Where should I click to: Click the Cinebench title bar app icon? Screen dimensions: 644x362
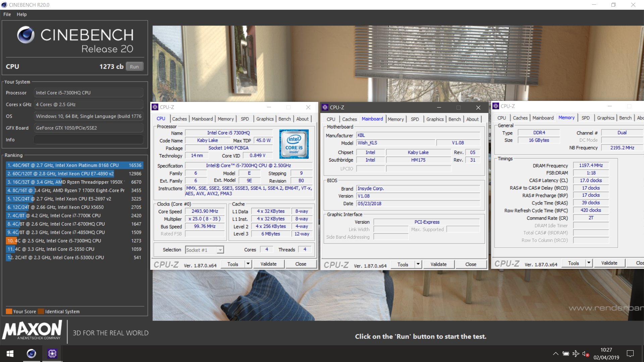(4, 5)
